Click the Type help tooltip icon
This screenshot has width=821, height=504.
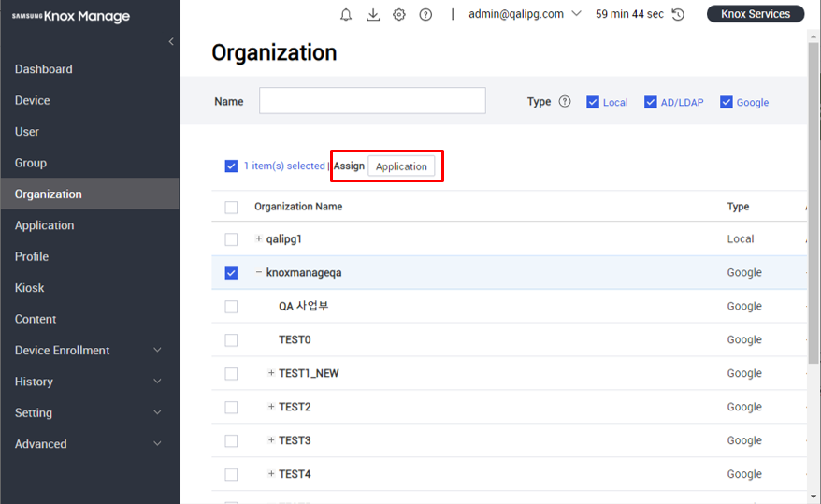click(565, 102)
